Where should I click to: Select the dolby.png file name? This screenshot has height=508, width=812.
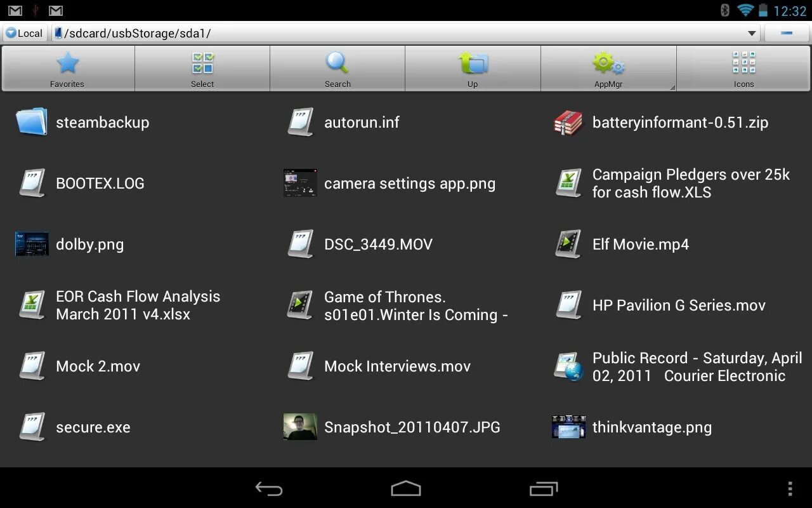89,245
